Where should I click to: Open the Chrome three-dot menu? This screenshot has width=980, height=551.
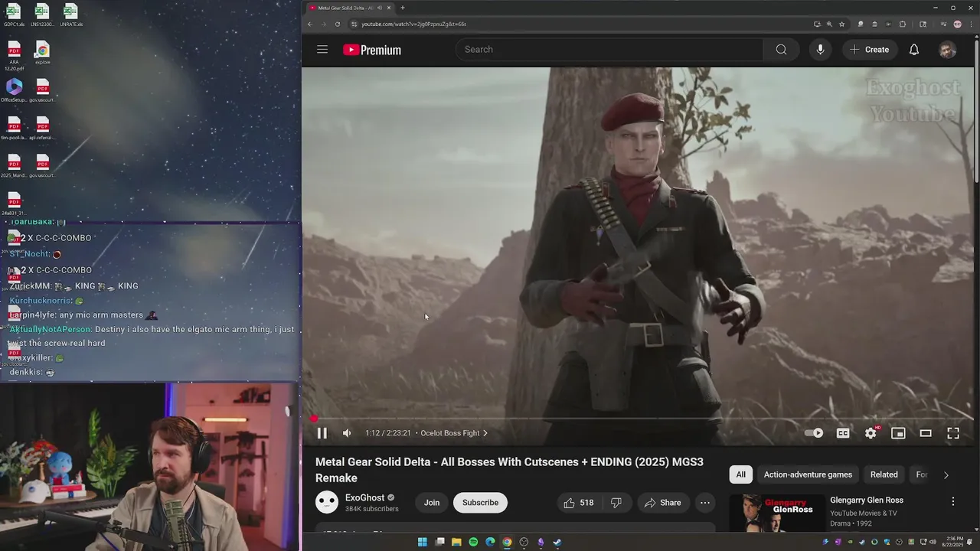(x=971, y=24)
